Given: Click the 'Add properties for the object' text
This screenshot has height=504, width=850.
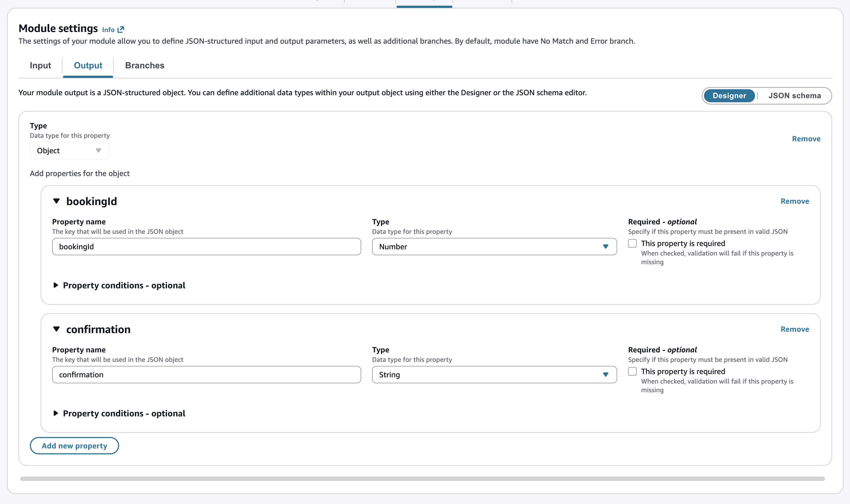Looking at the screenshot, I should point(80,173).
